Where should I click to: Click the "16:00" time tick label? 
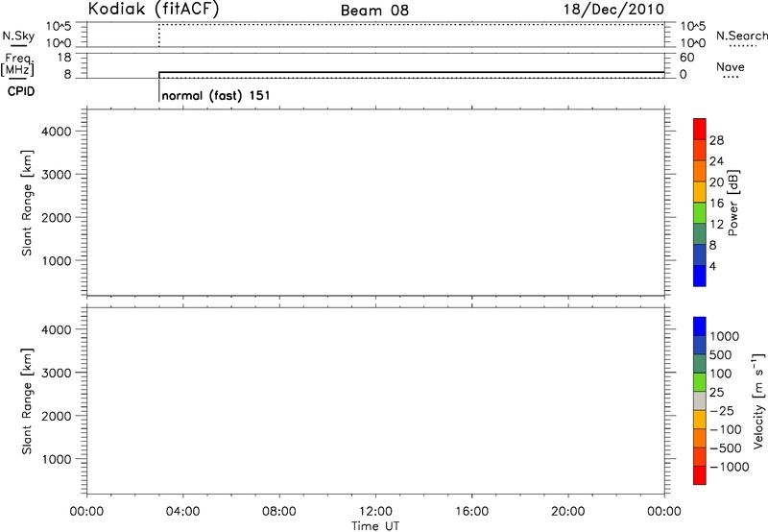tap(471, 512)
